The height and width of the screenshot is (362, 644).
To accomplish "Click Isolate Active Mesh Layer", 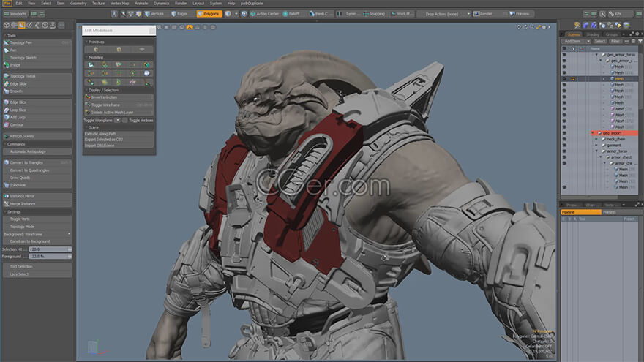I will [x=119, y=113].
